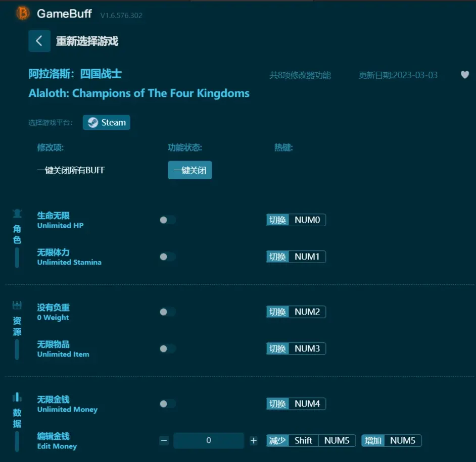The image size is (476, 462).
Task: Select the Steam platform button
Action: 107,123
